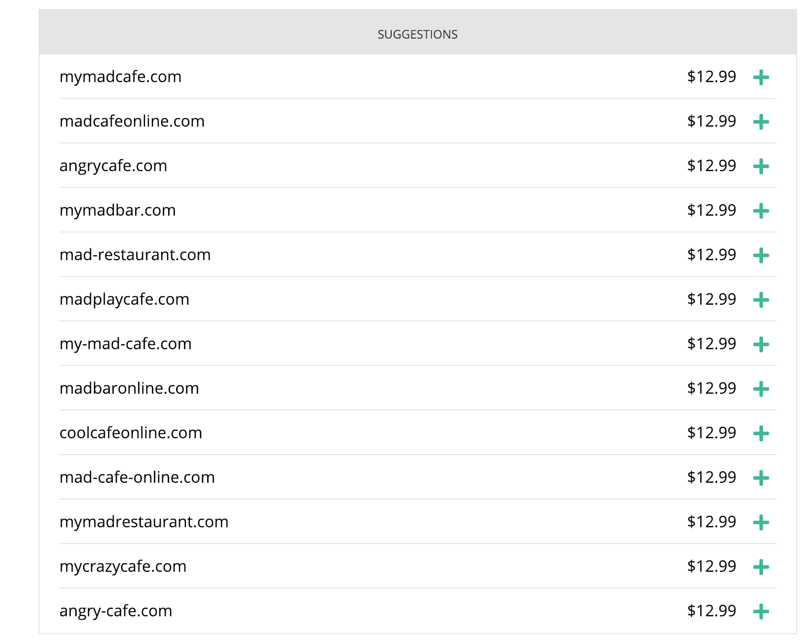Click the $12.99 price for angry-cafe.com
This screenshot has width=812, height=644.
[x=712, y=611]
